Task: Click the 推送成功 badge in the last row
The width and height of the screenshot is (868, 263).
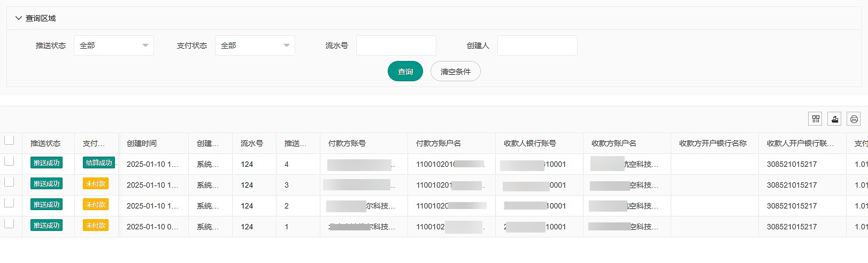Action: 47,226
